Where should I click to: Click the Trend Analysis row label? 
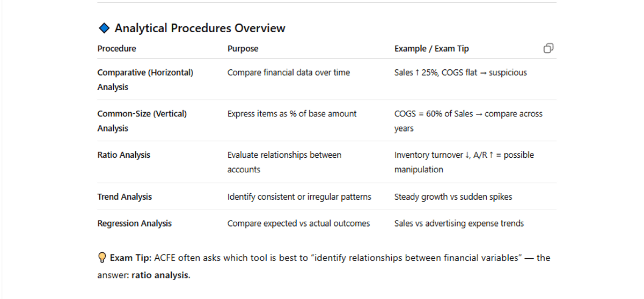point(125,196)
